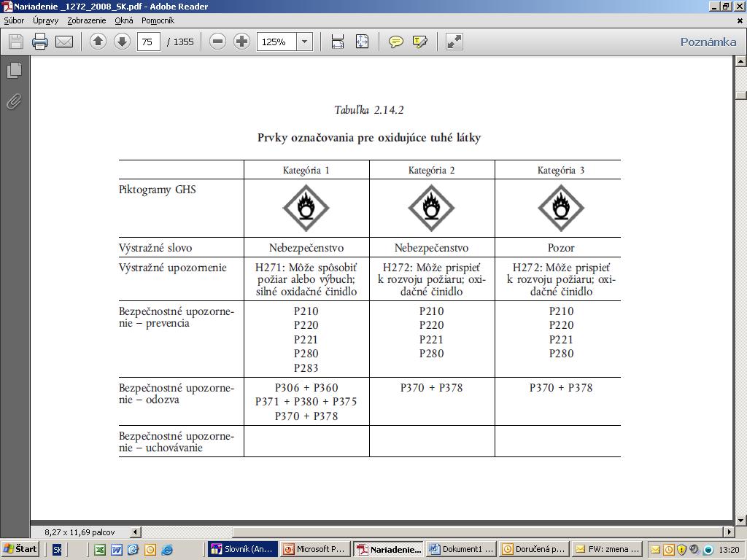Click the Excel quick launch icon
Image resolution: width=747 pixels, height=560 pixels.
click(99, 550)
